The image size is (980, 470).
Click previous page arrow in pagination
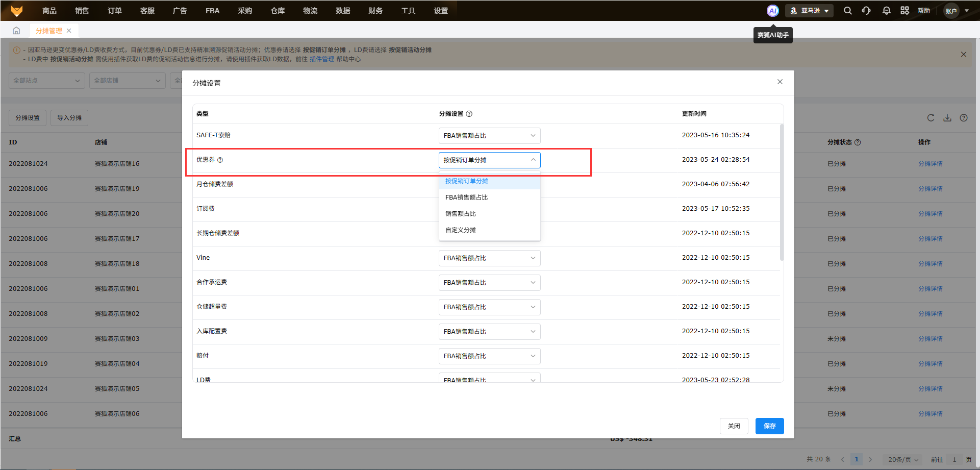tap(843, 459)
